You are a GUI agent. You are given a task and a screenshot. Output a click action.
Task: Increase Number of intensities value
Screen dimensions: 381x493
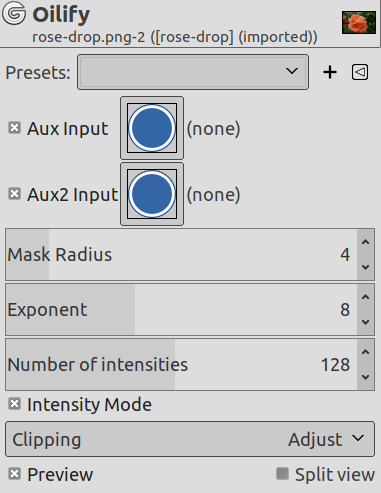pyautogui.click(x=366, y=352)
